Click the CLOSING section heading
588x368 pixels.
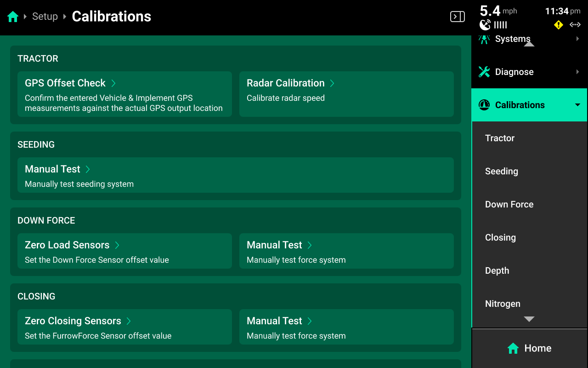[x=36, y=296]
